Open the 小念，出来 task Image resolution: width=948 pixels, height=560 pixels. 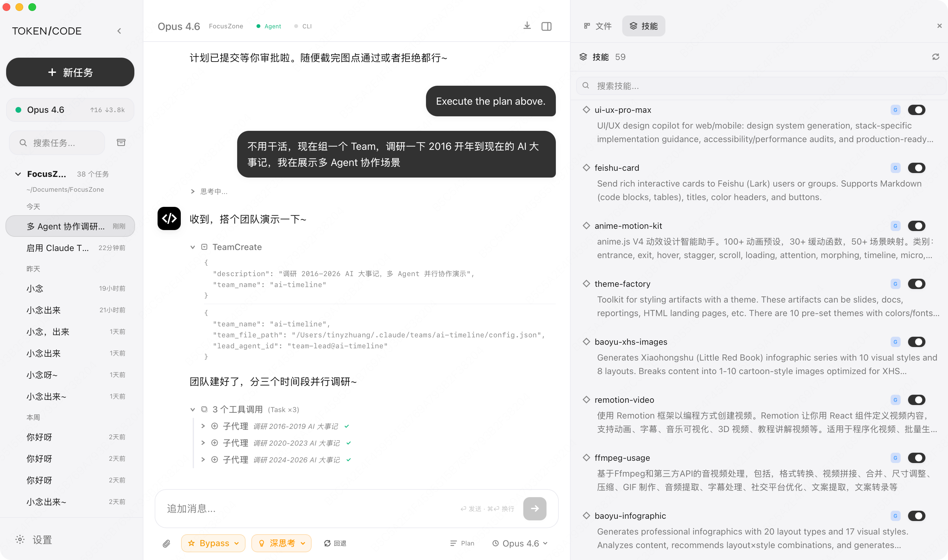tap(70, 332)
